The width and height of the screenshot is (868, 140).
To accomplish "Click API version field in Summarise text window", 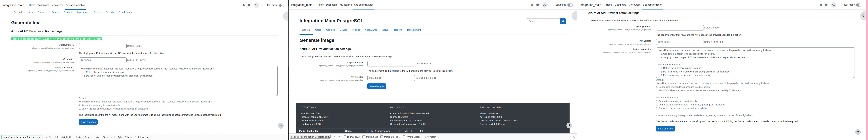I will [680, 42].
